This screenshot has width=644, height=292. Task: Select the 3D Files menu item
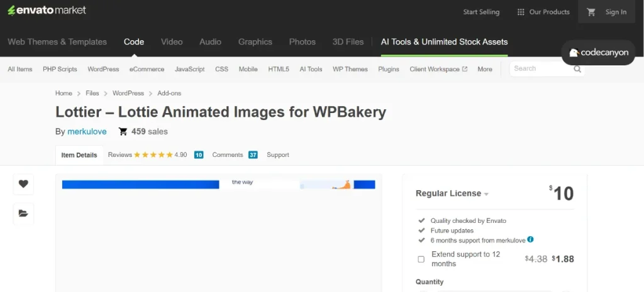tap(348, 42)
